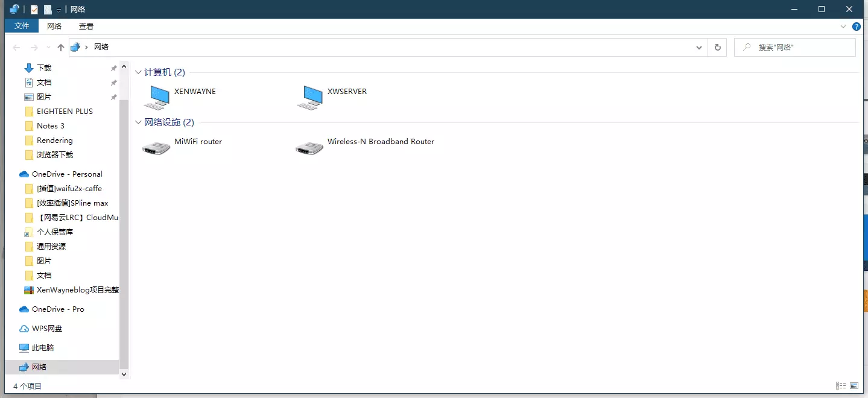Open the recent locations dropdown arrow
868x398 pixels.
click(48, 48)
